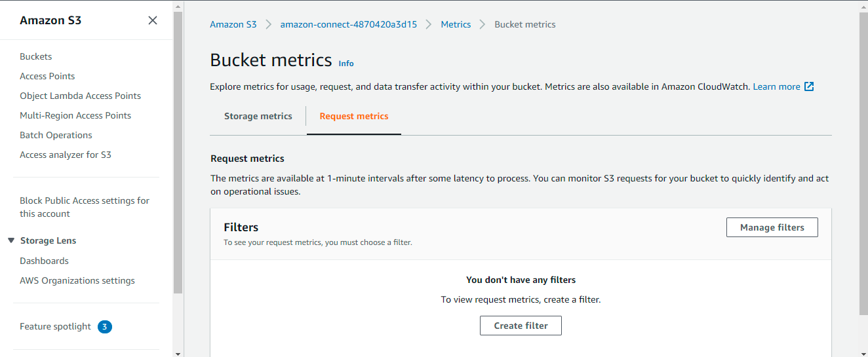Switch to the Storage metrics tab
The width and height of the screenshot is (868, 357).
tap(258, 116)
